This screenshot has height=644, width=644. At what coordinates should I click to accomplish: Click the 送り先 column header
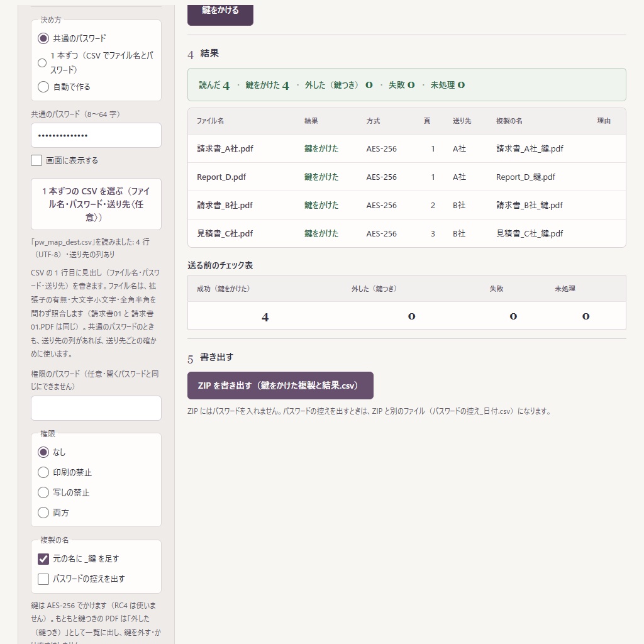click(x=462, y=121)
